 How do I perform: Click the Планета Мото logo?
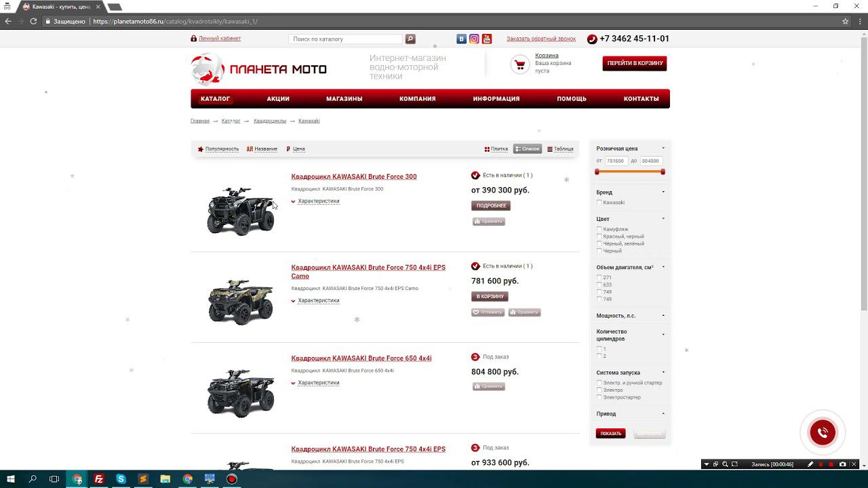[259, 69]
